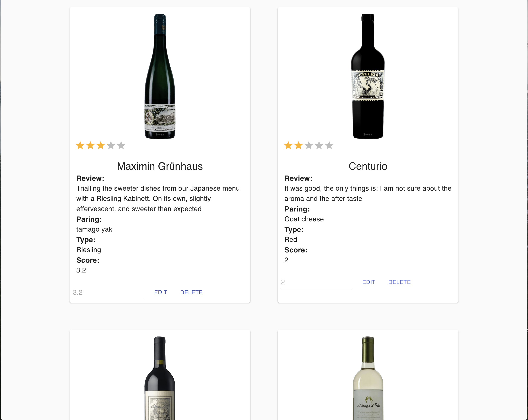Click the third star on Centurio rating

(x=309, y=145)
